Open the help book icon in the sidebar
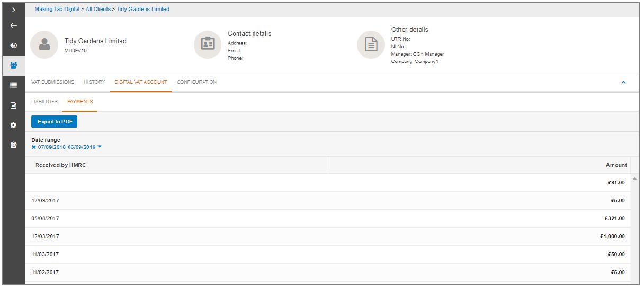Image resolution: width=644 pixels, height=286 pixels. 14,145
